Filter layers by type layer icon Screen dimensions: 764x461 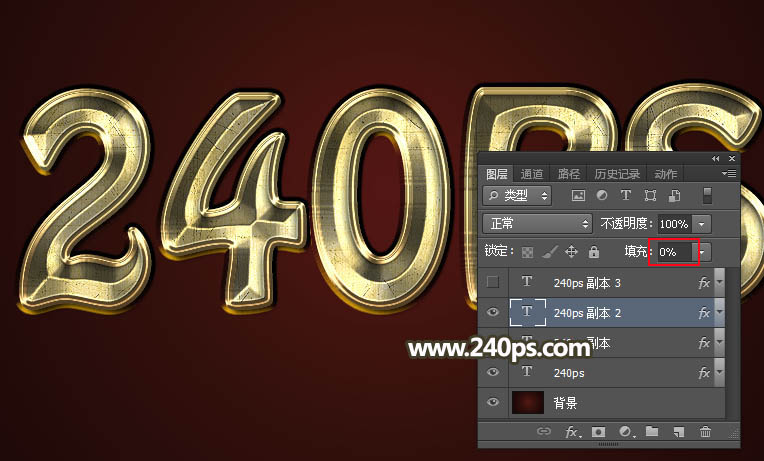[626, 195]
